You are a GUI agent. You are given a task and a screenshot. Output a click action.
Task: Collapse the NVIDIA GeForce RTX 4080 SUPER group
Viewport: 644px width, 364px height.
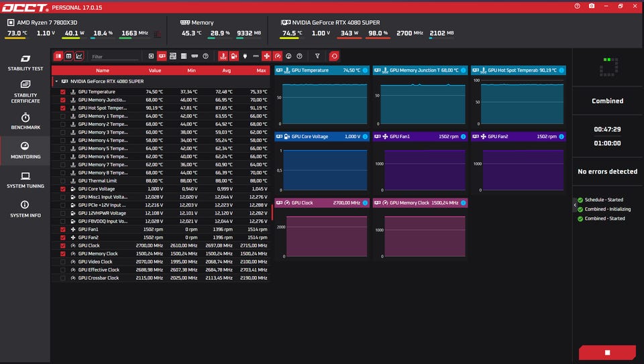(56, 81)
